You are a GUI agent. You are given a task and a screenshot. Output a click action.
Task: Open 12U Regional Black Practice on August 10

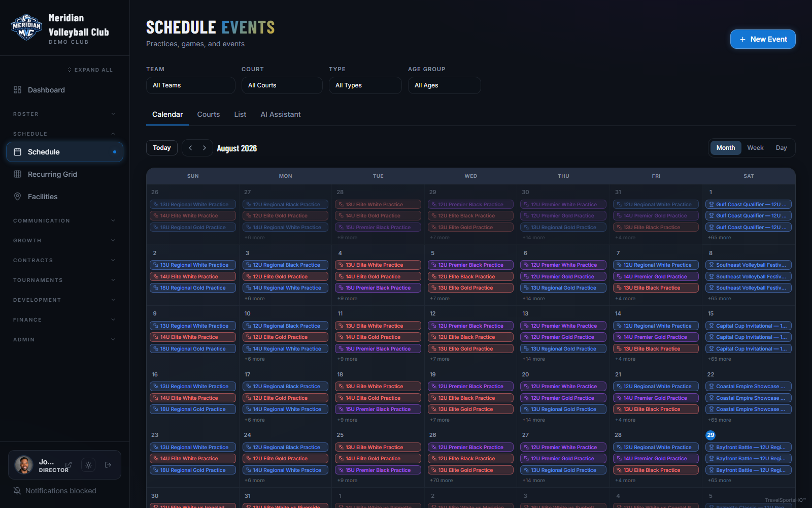click(285, 326)
